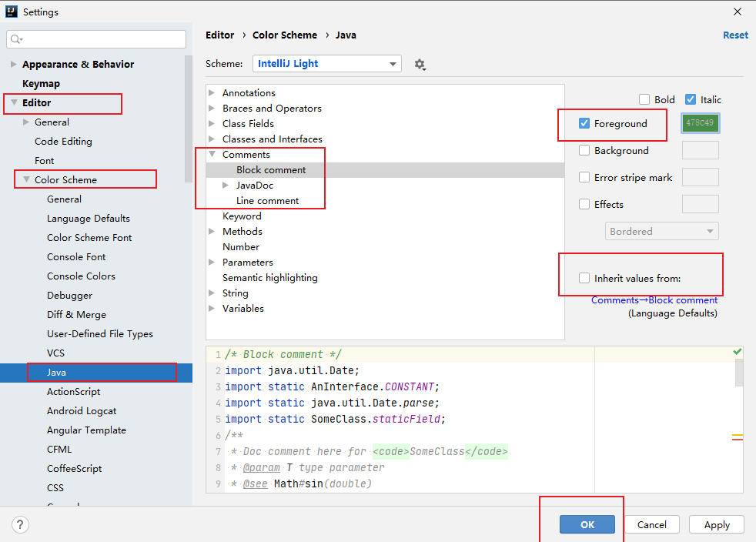Viewport: 756px width, 542px height.
Task: Enable the Background checkbox
Action: [x=584, y=150]
